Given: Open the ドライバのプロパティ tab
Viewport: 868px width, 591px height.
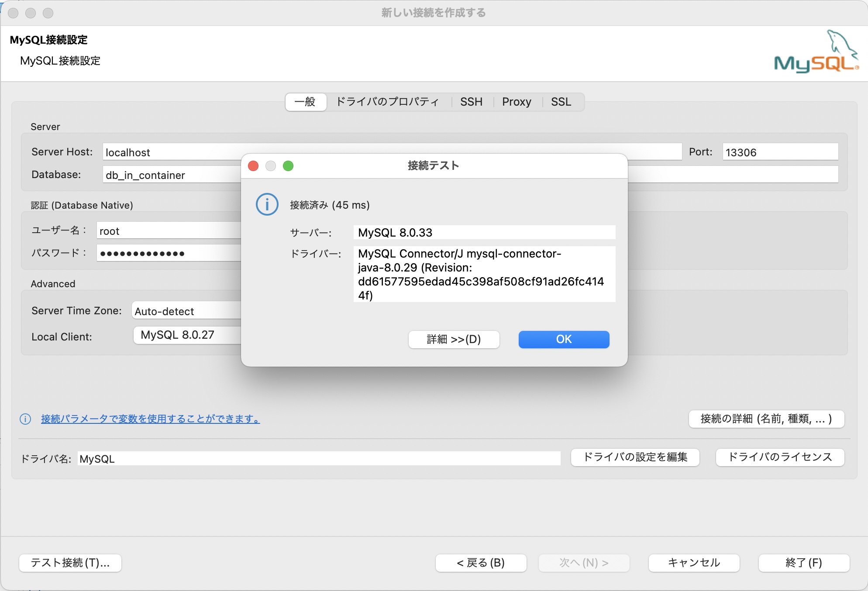Looking at the screenshot, I should (x=387, y=102).
